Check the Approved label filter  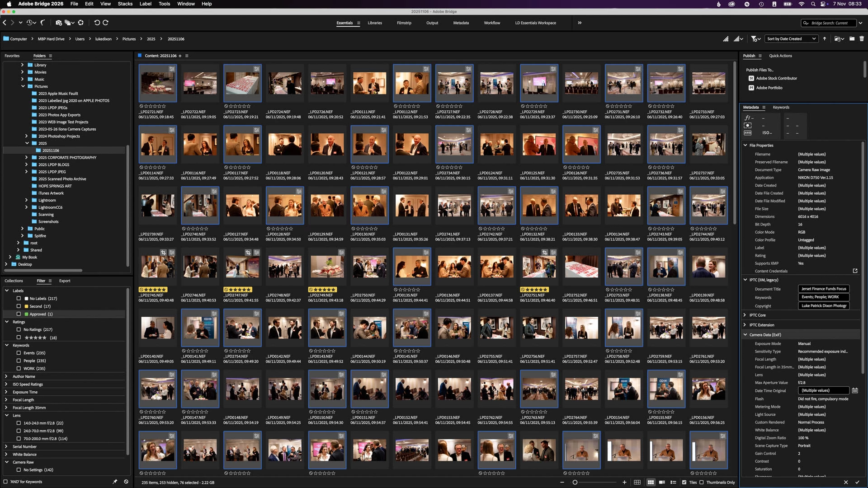19,314
